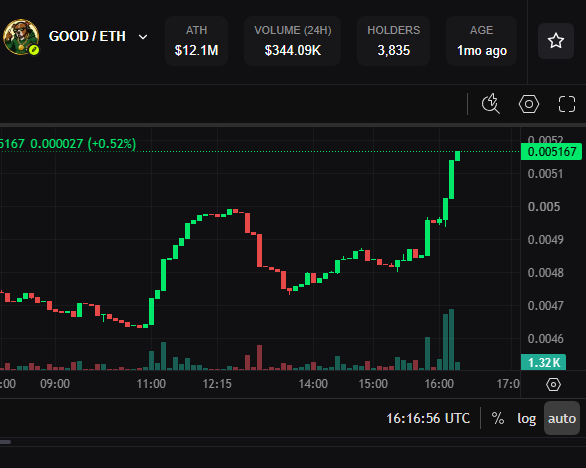Click the 15:00 time axis label

(373, 384)
